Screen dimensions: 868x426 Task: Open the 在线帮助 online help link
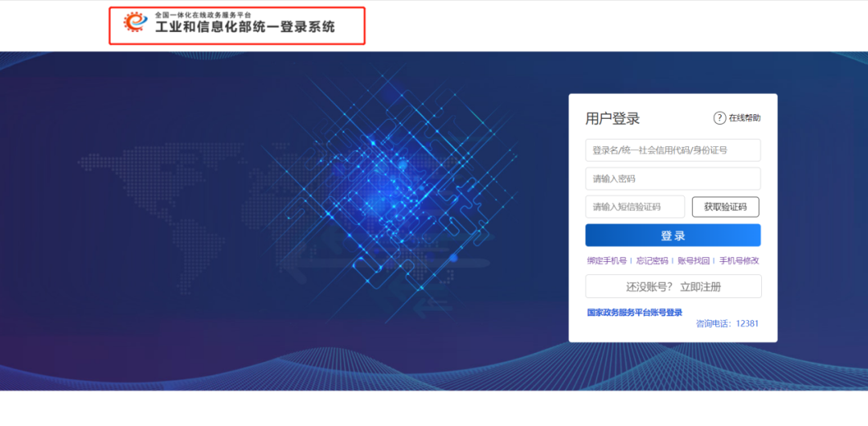[x=744, y=118]
